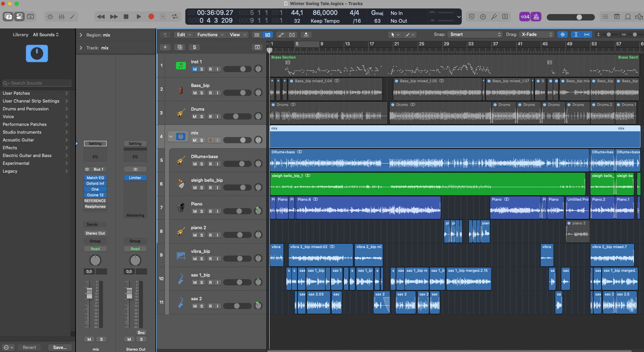Toggle the metronome click
The image size is (644, 352).
coord(536,17)
